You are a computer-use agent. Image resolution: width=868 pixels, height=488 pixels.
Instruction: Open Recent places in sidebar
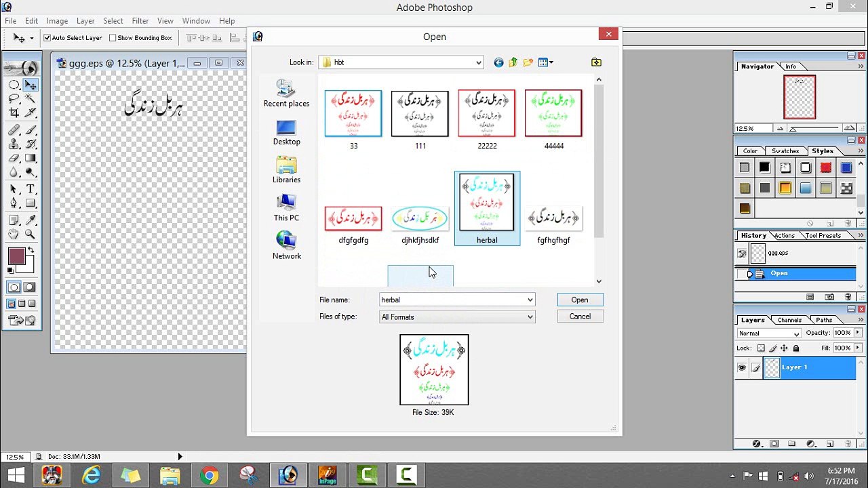pyautogui.click(x=286, y=94)
